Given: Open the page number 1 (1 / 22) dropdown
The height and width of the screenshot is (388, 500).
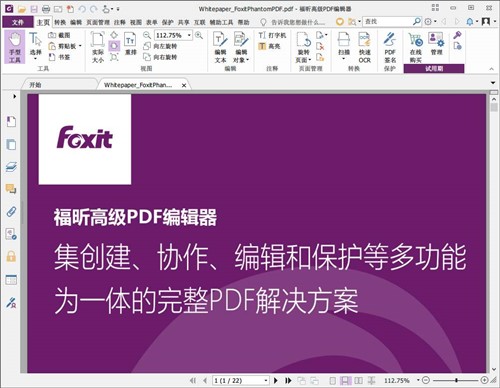Looking at the screenshot, I should point(266,380).
